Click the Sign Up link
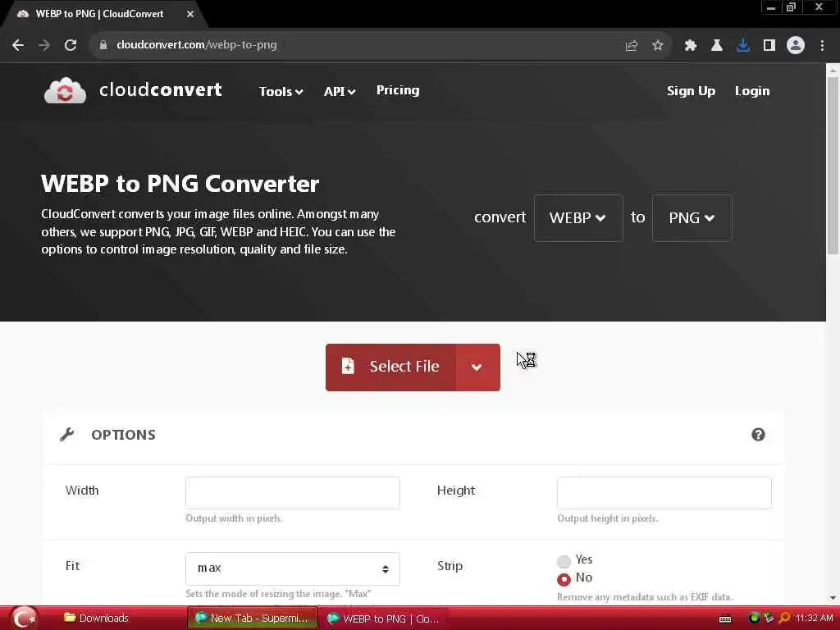The image size is (840, 630). [691, 91]
